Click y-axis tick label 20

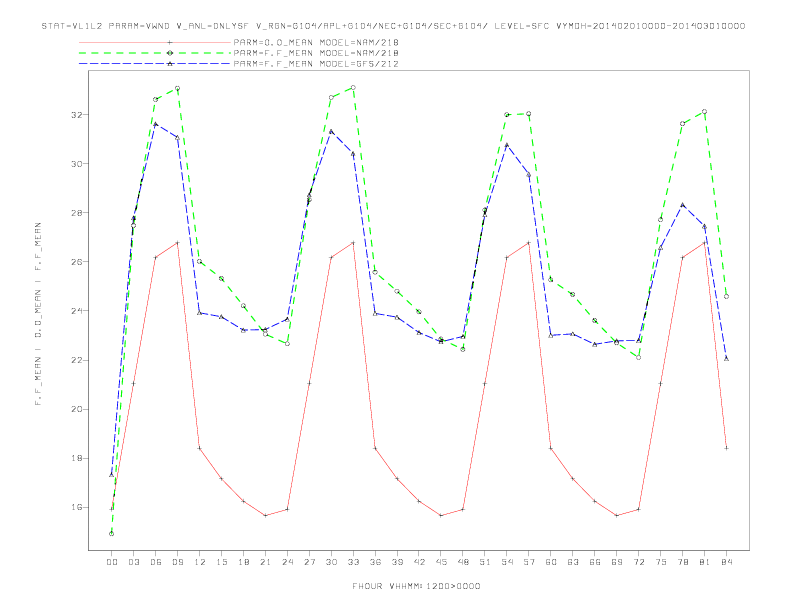78,409
